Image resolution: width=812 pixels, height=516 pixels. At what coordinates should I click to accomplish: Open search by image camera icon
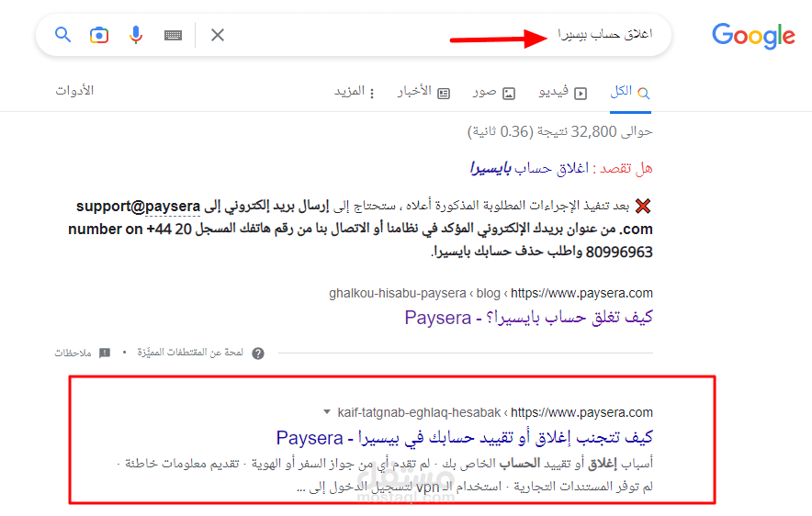click(x=99, y=35)
